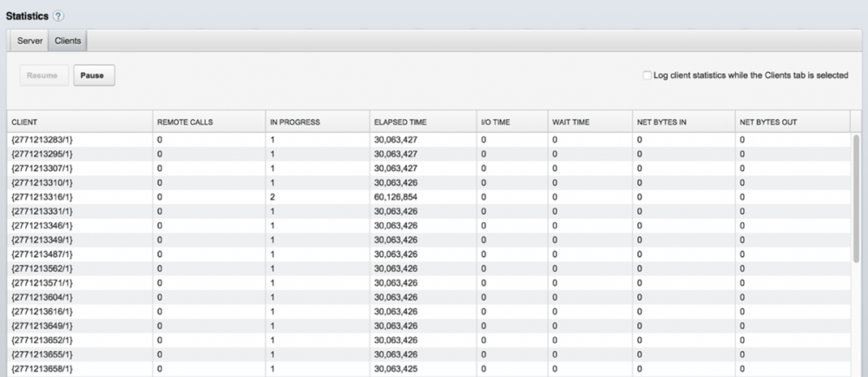Enable Log client statistics checkbox
This screenshot has width=868, height=377.
click(647, 76)
